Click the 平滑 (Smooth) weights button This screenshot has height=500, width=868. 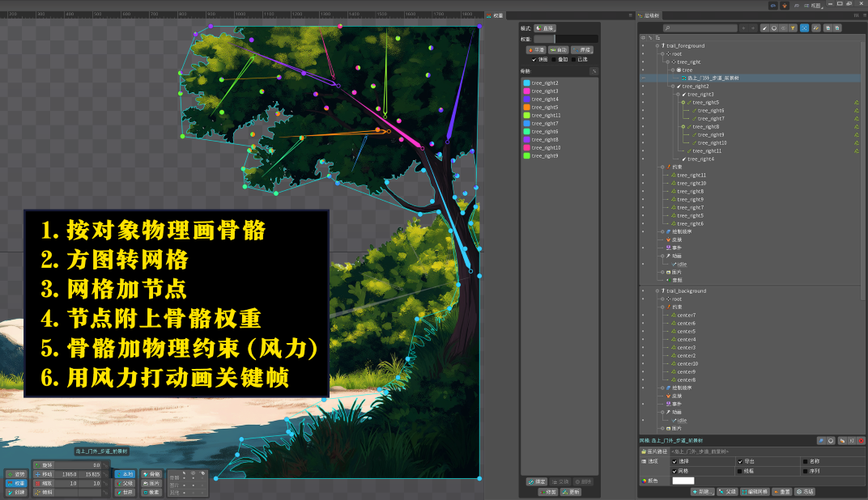537,50
